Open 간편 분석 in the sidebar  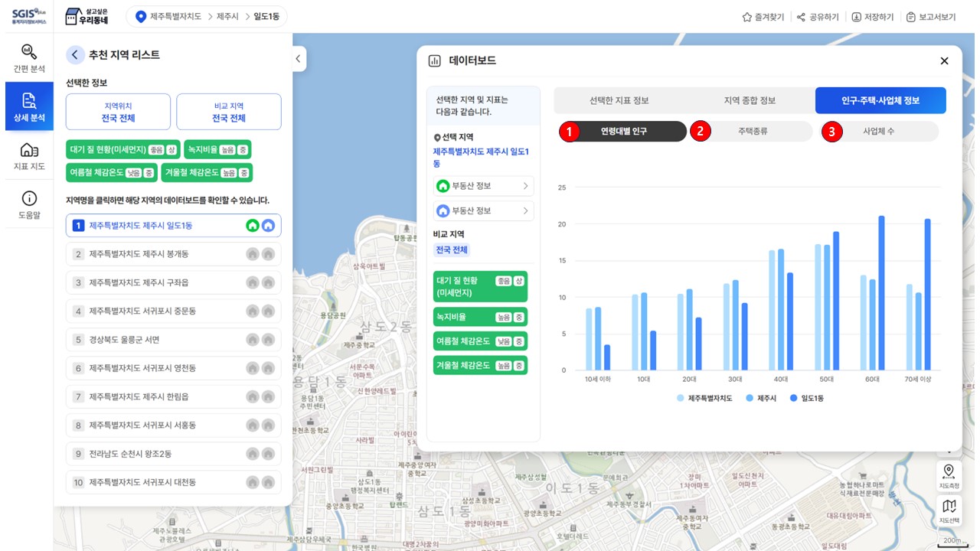click(29, 58)
